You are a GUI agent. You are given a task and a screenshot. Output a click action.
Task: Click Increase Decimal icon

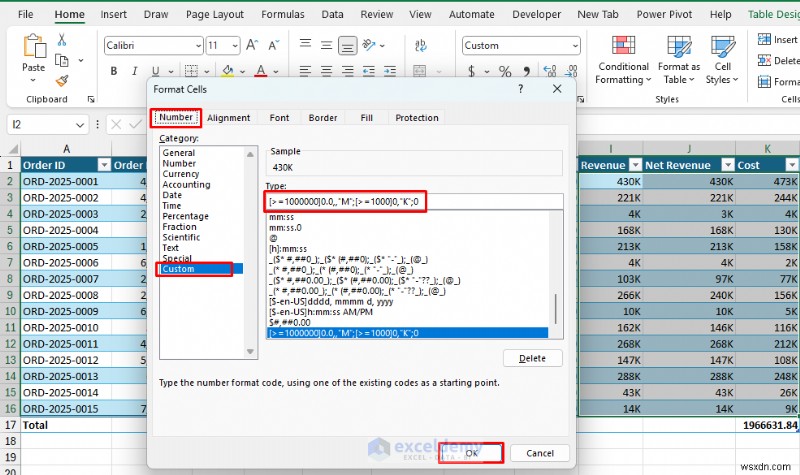pos(550,70)
